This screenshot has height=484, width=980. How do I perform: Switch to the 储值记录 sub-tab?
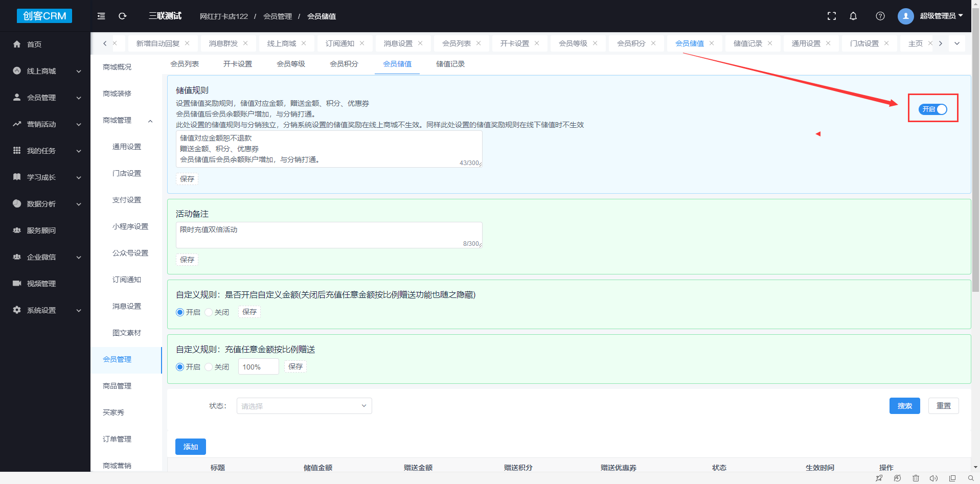click(450, 64)
